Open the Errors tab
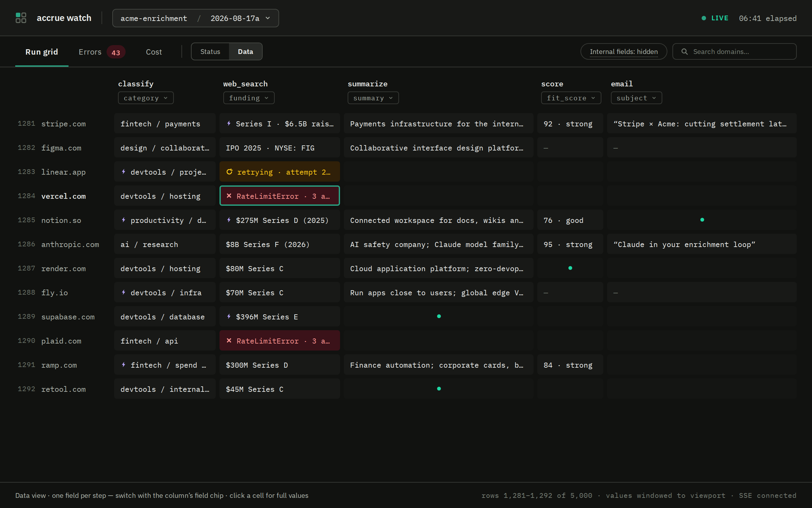This screenshot has height=508, width=812. point(102,52)
